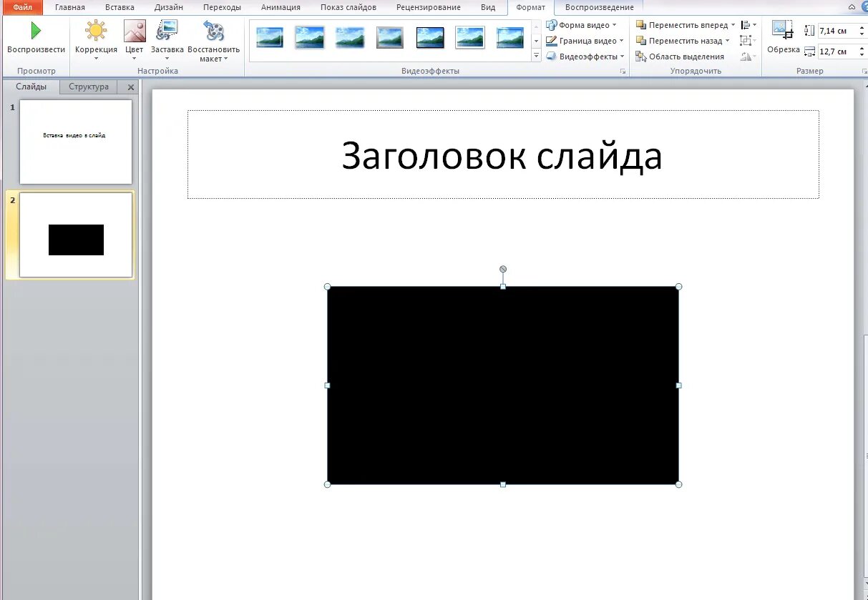Click the Восстановить макет film reel icon
The width and height of the screenshot is (868, 600).
tap(213, 31)
